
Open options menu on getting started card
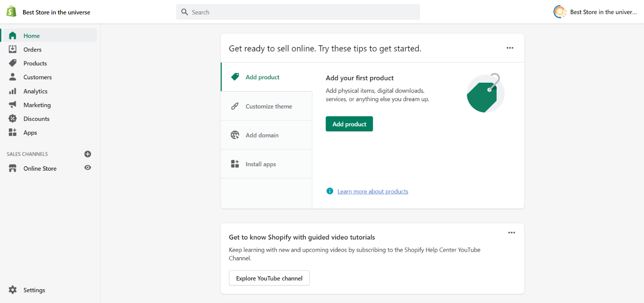(x=510, y=48)
